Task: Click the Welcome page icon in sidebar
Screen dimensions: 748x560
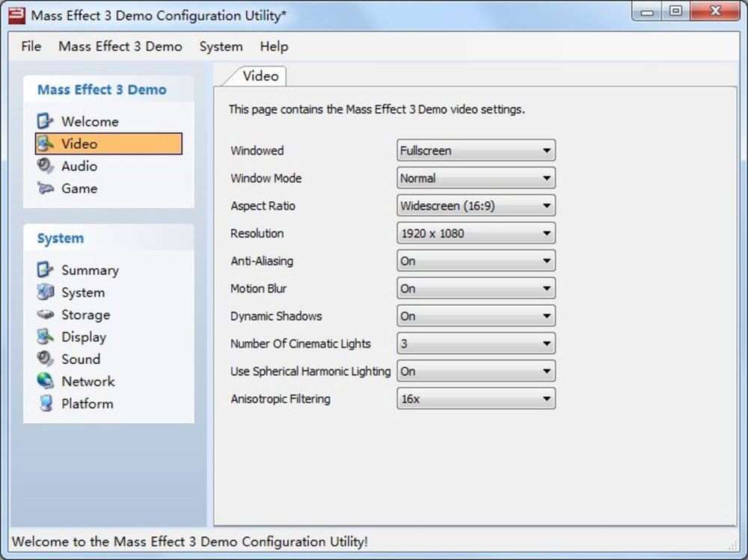Action: click(x=46, y=121)
